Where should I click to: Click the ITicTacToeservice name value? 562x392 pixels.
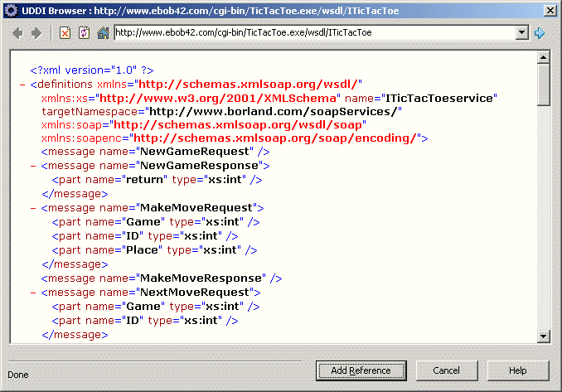(439, 98)
